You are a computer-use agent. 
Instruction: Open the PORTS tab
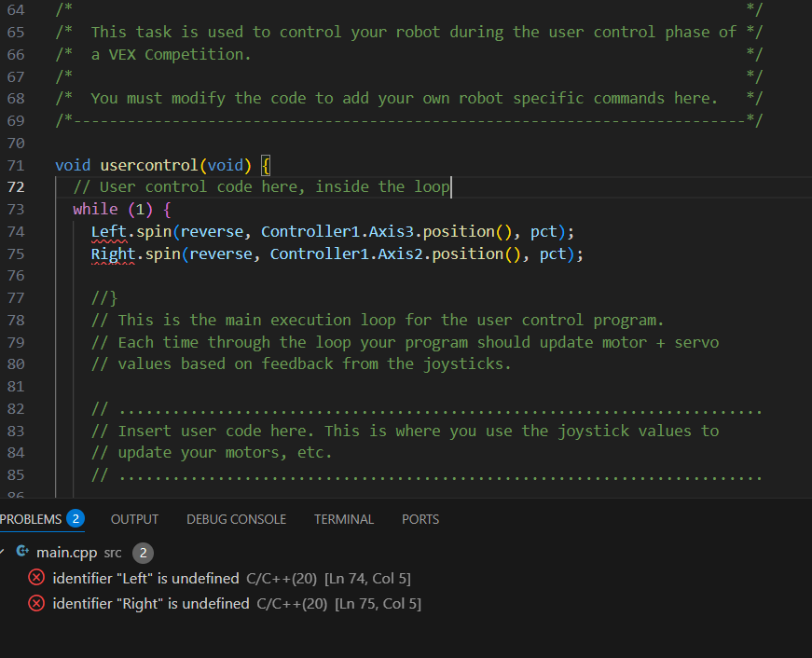tap(420, 519)
